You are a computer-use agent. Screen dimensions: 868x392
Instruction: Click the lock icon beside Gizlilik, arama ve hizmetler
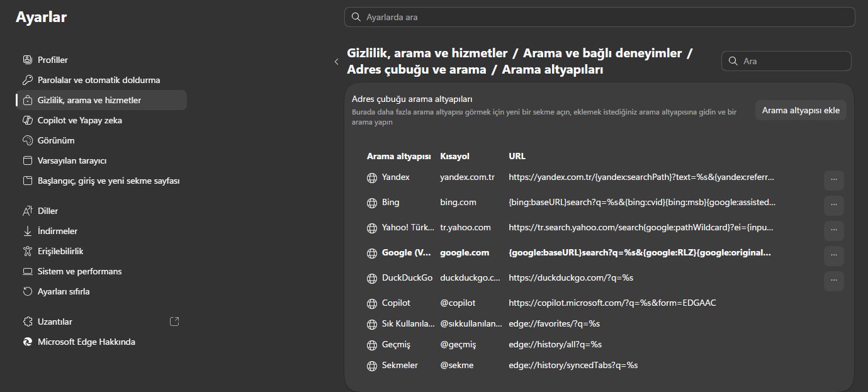(27, 100)
